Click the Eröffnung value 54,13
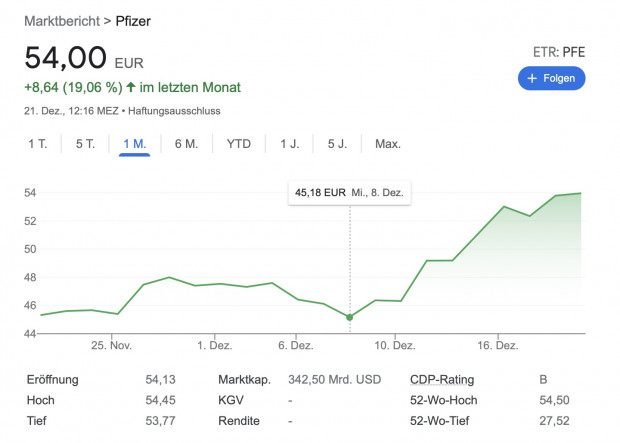Viewport: 620px width, 443px height. click(x=160, y=380)
